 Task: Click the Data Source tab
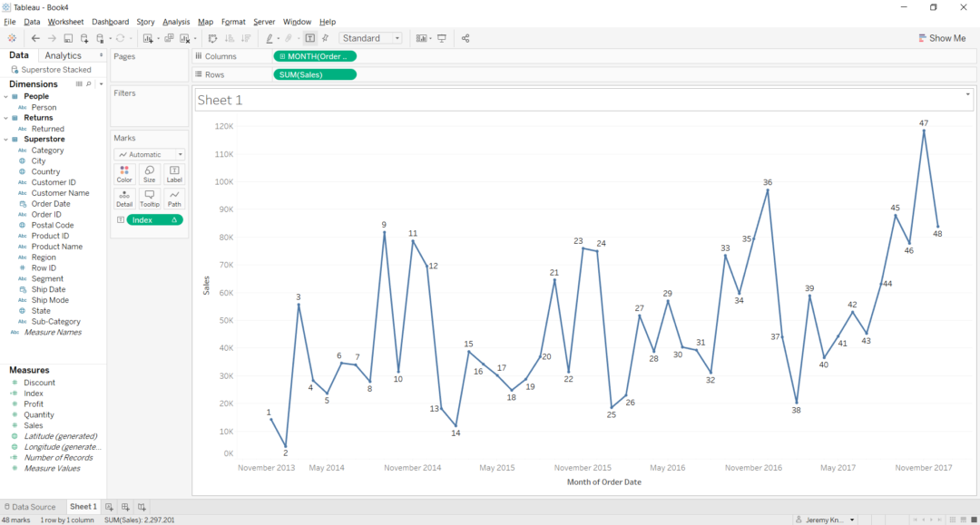click(32, 507)
